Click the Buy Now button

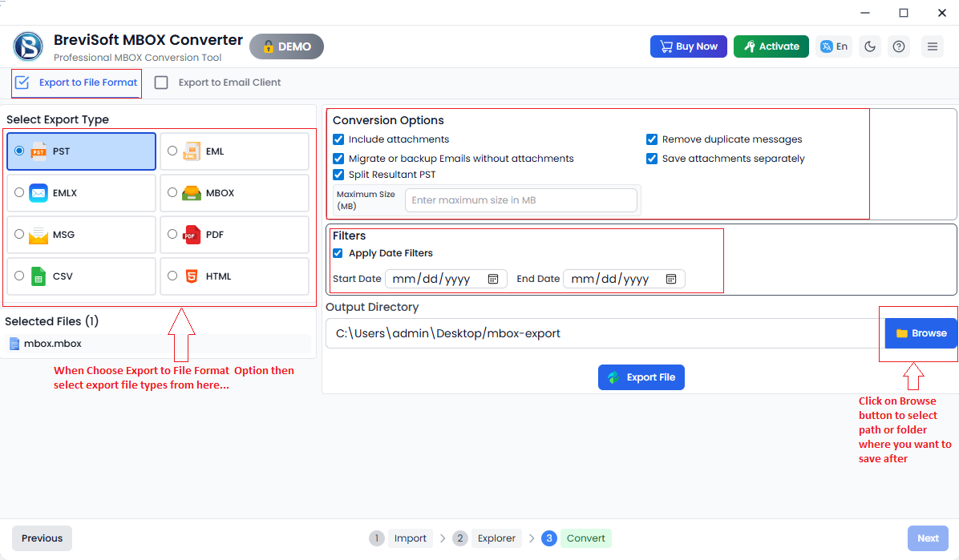click(x=689, y=46)
